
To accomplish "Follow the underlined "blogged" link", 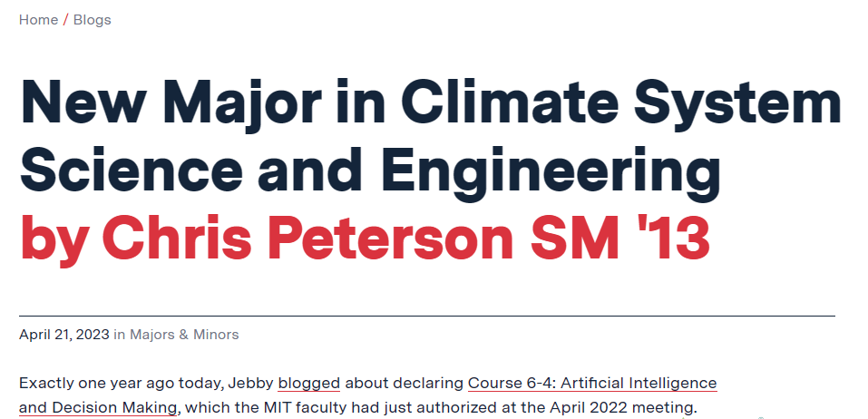I will (x=308, y=383).
